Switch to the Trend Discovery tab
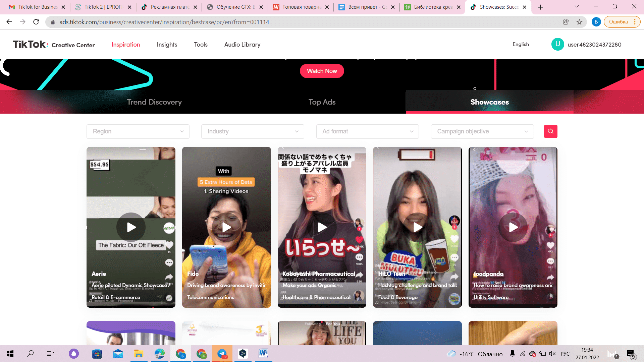This screenshot has width=644, height=362. click(x=154, y=102)
